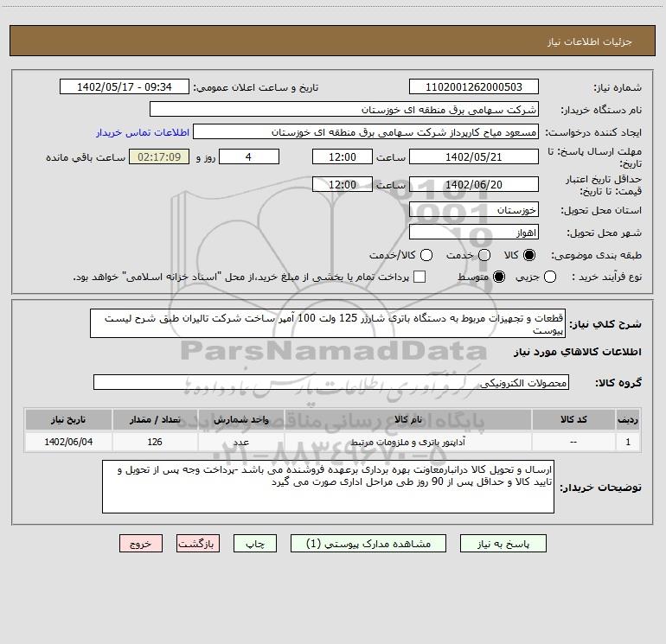Click the need number field 1102001262000503

coord(474,86)
